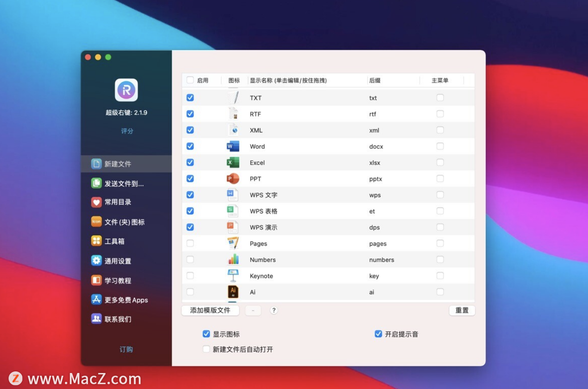588x389 pixels.
Task: Click the WPS 表格 spreadsheet icon
Action: click(x=233, y=211)
